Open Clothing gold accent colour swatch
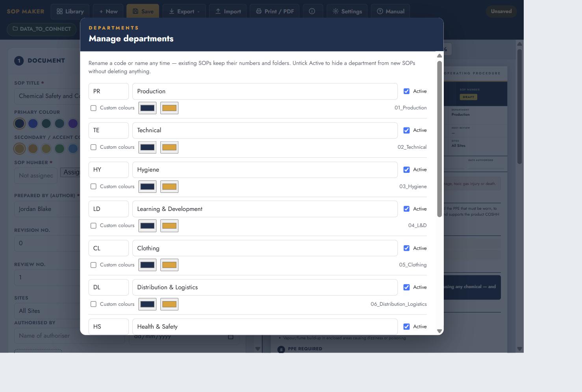The width and height of the screenshot is (582, 392). point(169,265)
